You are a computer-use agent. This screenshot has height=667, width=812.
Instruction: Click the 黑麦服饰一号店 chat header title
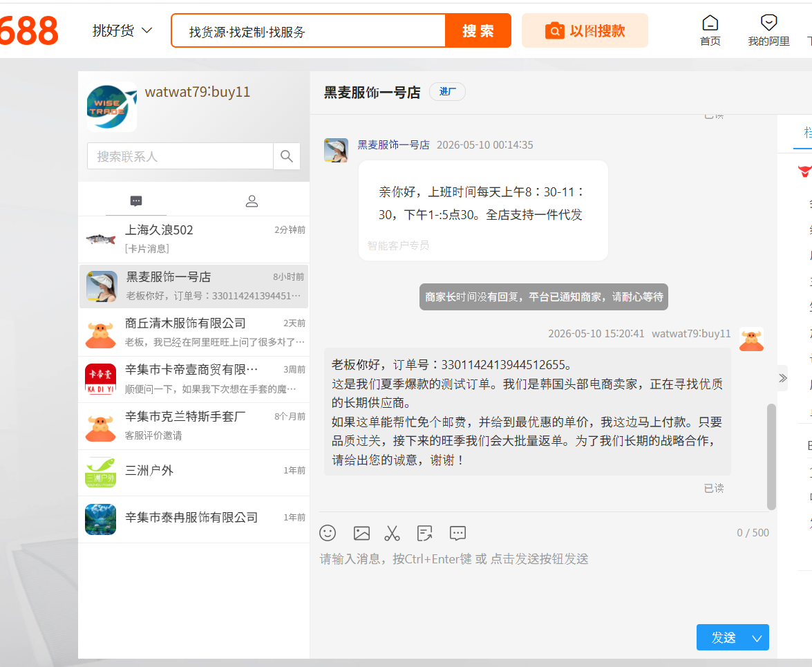(372, 92)
